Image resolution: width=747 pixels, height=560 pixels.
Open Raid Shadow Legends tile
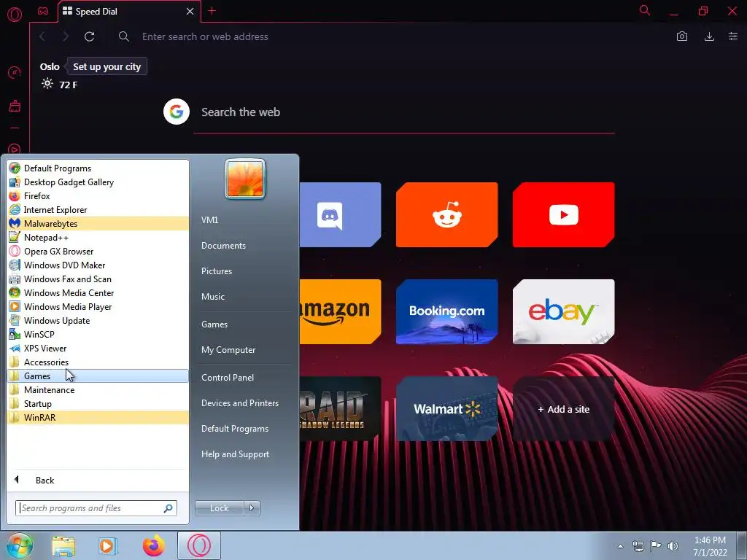click(340, 408)
